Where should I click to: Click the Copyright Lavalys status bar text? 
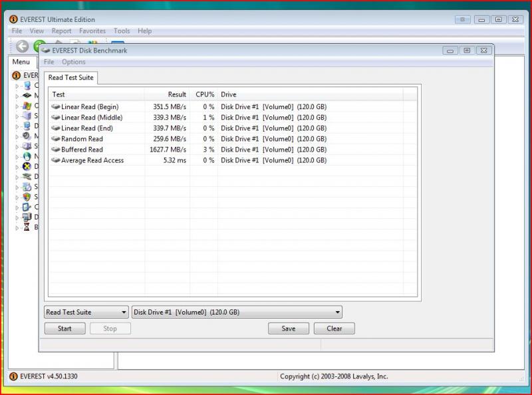pyautogui.click(x=334, y=376)
